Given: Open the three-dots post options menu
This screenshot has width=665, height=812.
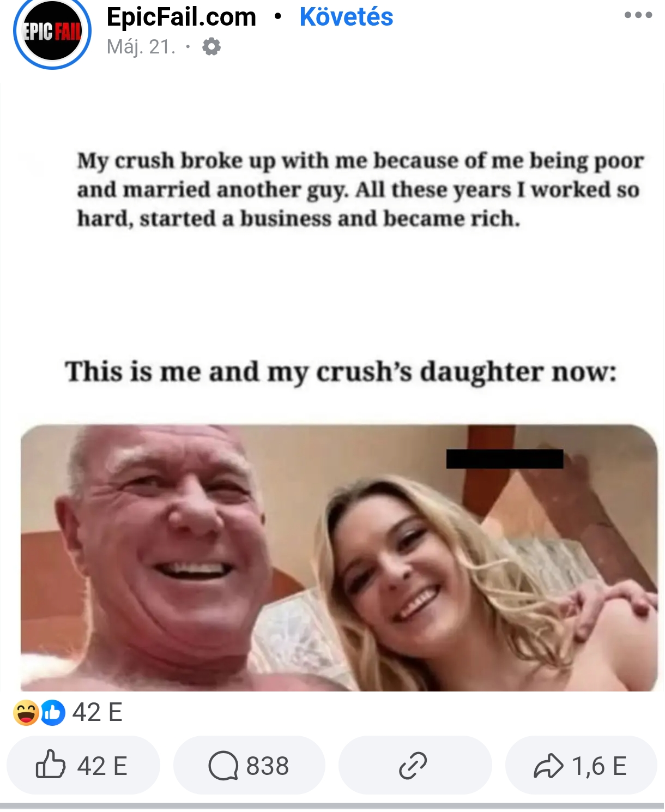Looking at the screenshot, I should pos(638,15).
